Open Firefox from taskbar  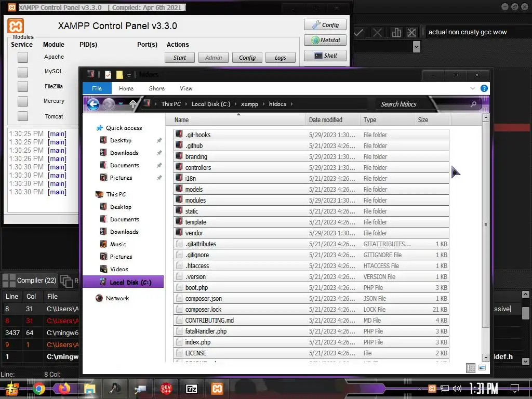click(x=64, y=389)
